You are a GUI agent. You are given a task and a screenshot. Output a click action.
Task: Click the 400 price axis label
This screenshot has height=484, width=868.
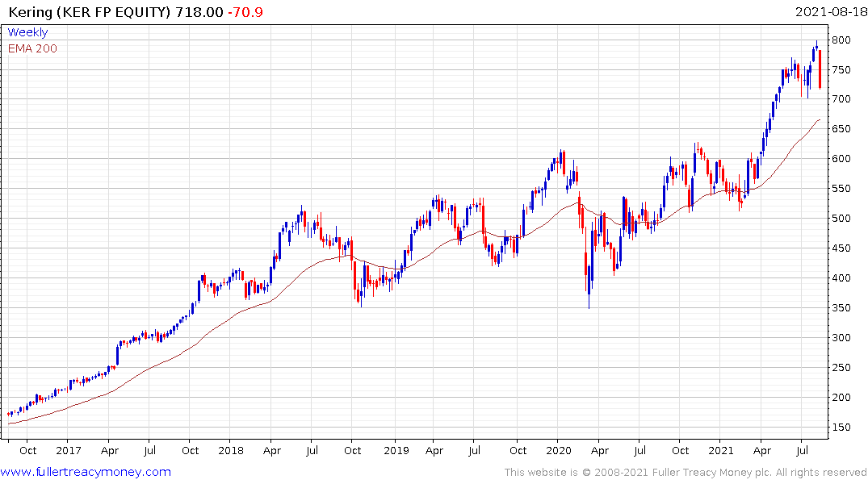pos(841,278)
